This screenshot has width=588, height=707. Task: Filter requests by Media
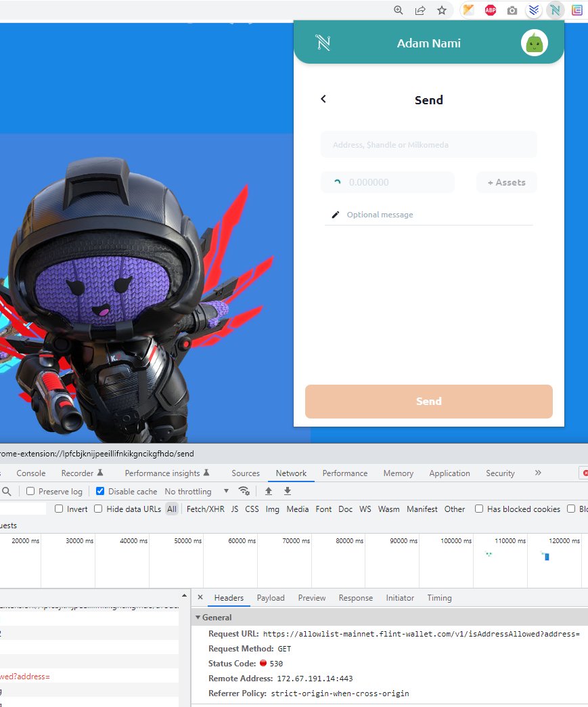[x=297, y=509]
